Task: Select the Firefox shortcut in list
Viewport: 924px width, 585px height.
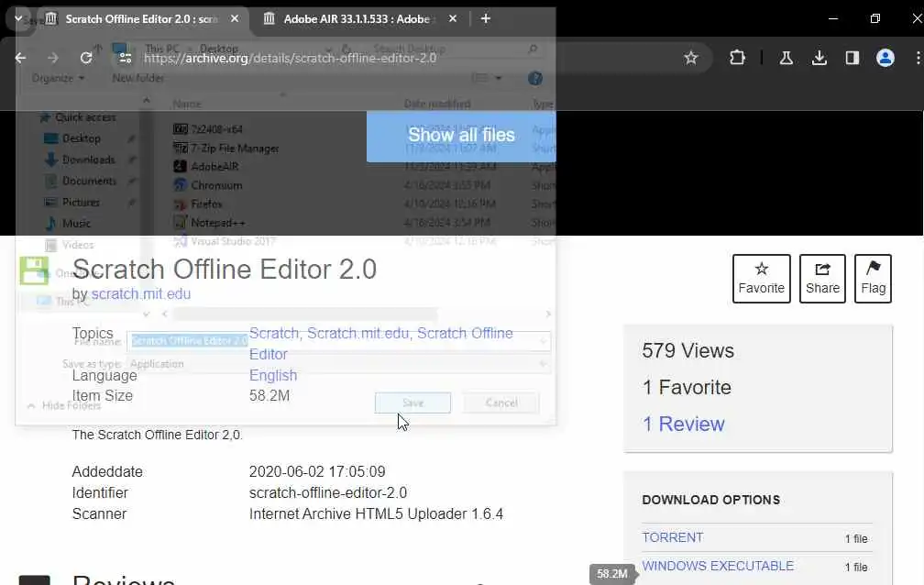Action: pos(198,204)
